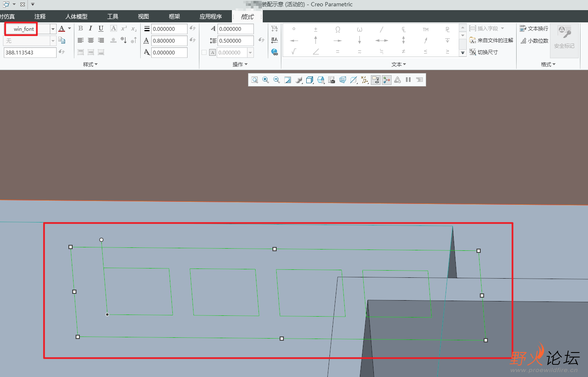Click the slant angle 0.000000 field

pyautogui.click(x=169, y=52)
